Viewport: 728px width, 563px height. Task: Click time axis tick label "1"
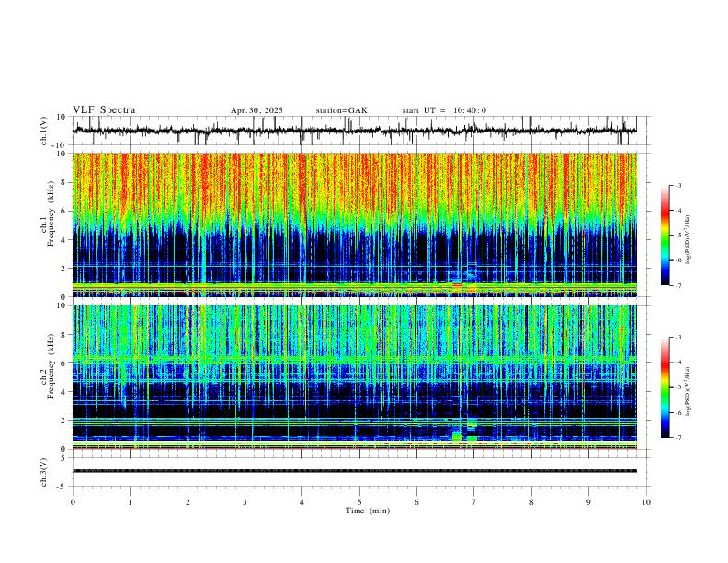(130, 502)
